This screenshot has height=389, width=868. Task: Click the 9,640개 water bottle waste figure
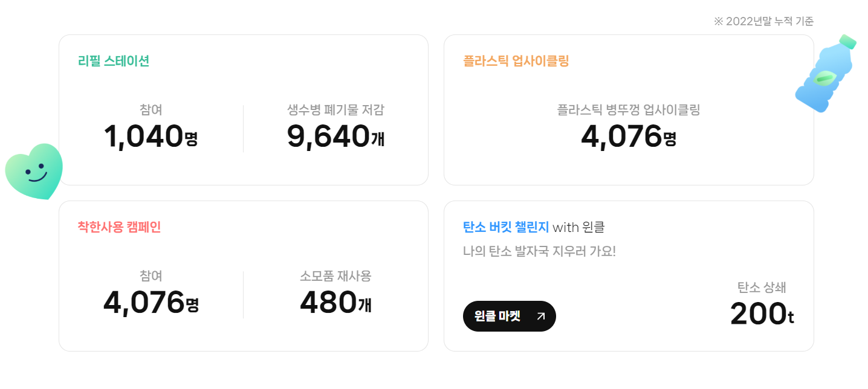(x=335, y=136)
